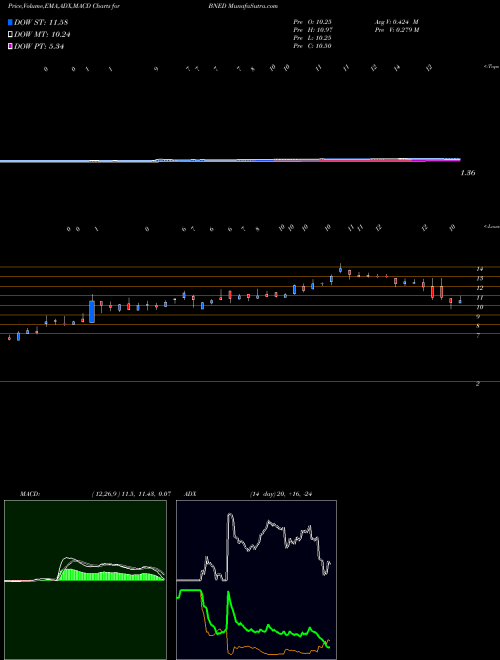Open the green MACD histogram panel
Image resolution: width=500 pixels, height=660 pixels.
[x=85, y=580]
